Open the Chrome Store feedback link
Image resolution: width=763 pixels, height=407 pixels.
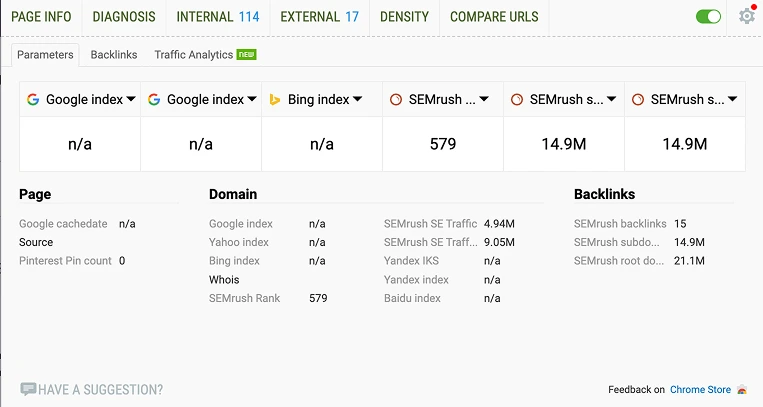coord(700,390)
